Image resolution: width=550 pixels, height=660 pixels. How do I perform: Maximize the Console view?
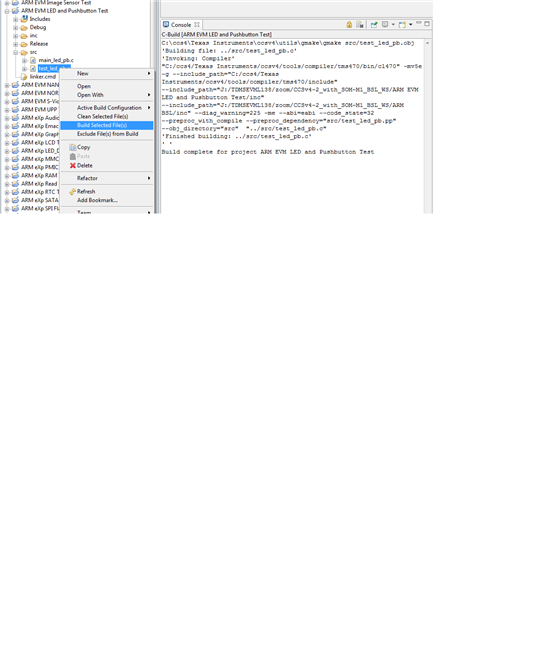click(427, 24)
